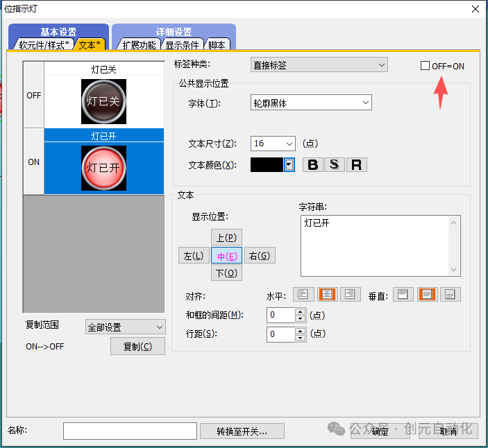
Task: Open the 显示条件 tab
Action: 182,45
